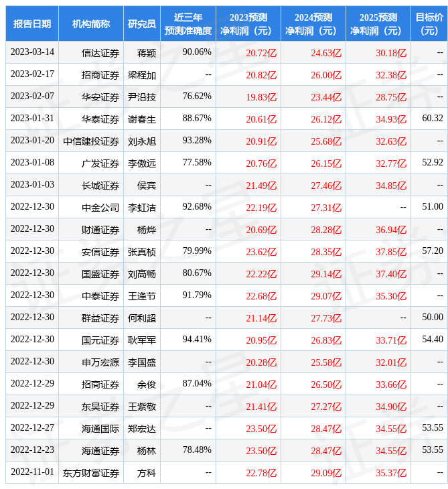The width and height of the screenshot is (448, 489).
Task: Click the 财通证券 institution cell
Action: 100,230
